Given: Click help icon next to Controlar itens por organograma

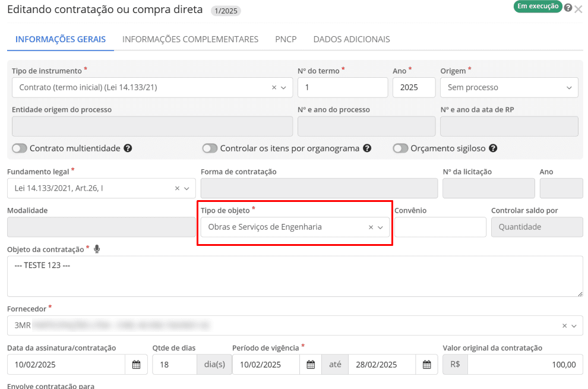Looking at the screenshot, I should point(367,148).
